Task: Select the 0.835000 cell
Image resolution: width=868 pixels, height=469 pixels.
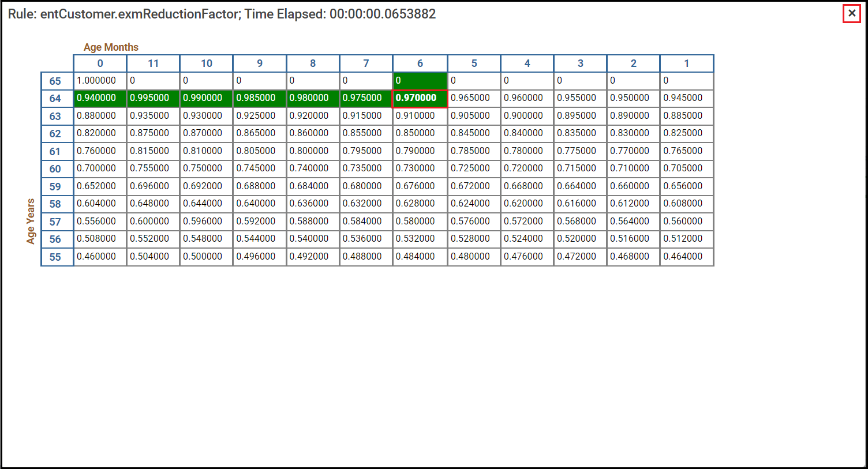Action: coord(580,133)
